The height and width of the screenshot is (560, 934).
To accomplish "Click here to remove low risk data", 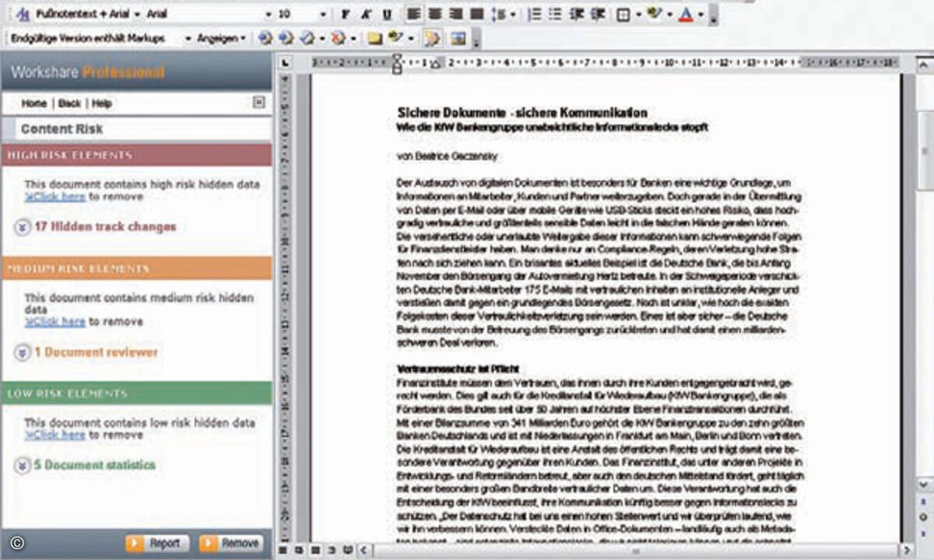I will pyautogui.click(x=54, y=436).
